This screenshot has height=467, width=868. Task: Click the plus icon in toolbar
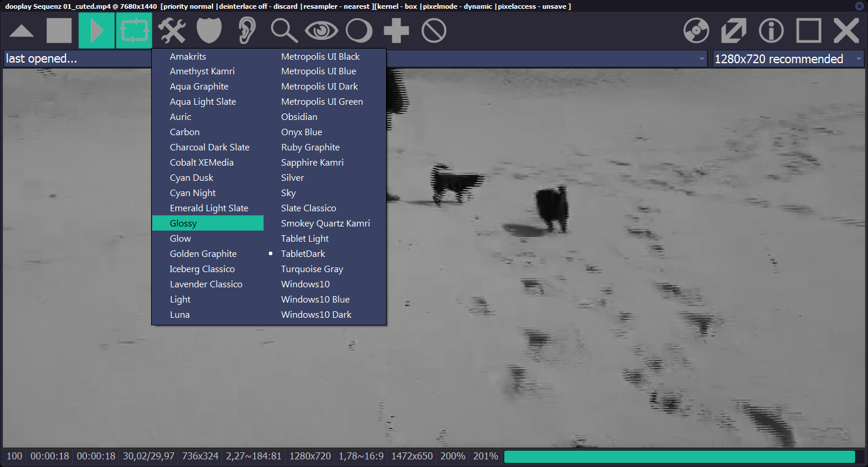click(396, 30)
